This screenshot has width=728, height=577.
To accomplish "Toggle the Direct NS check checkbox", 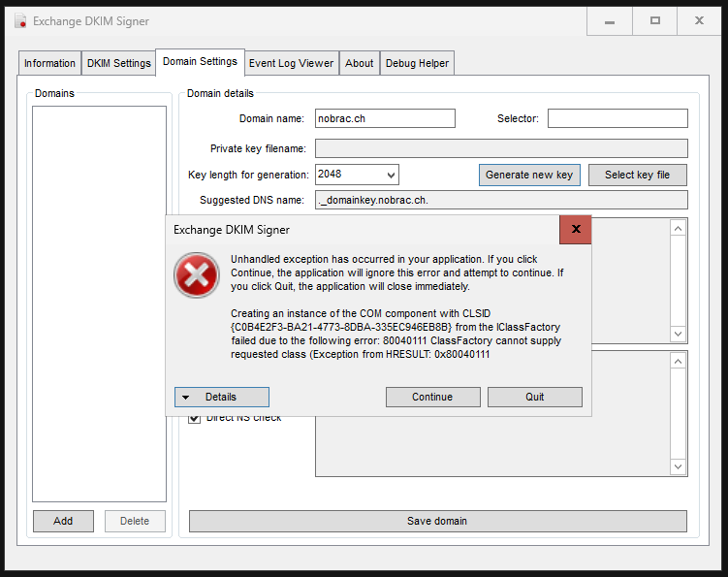I will (x=194, y=418).
